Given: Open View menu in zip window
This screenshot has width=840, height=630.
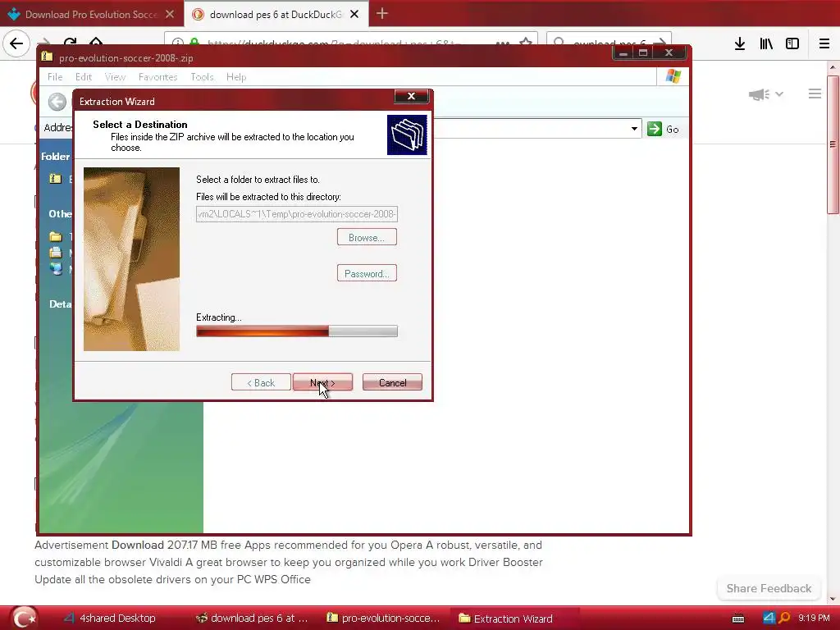Looking at the screenshot, I should tap(115, 77).
